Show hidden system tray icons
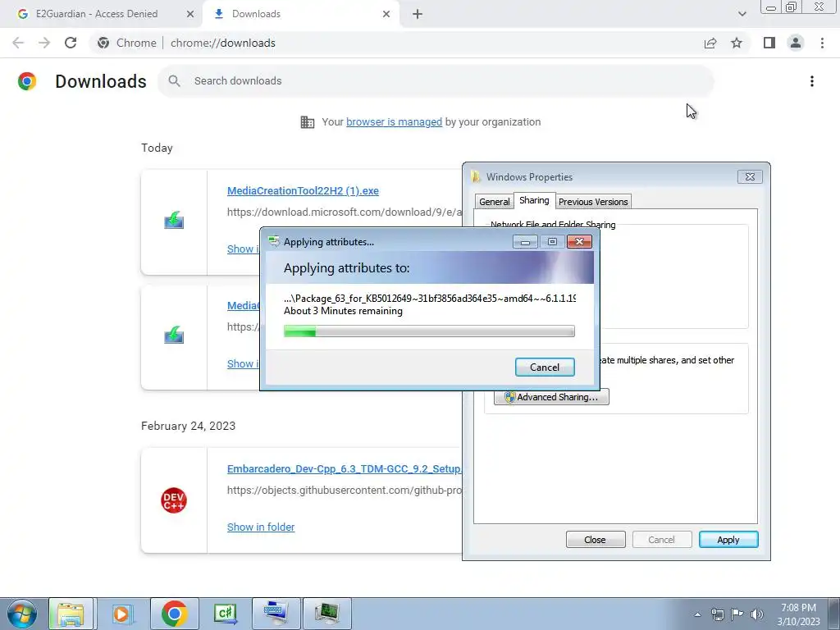 pos(697,614)
